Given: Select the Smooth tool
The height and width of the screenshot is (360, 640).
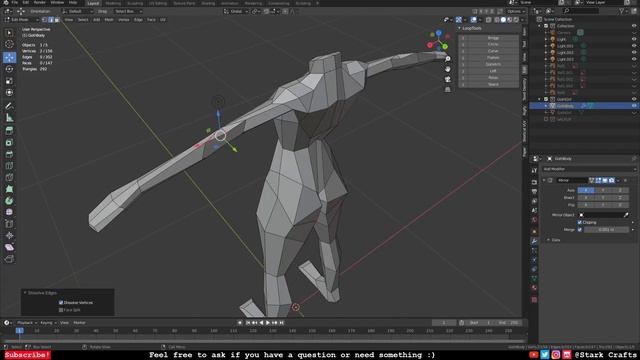Looking at the screenshot, I should click(x=9, y=212).
